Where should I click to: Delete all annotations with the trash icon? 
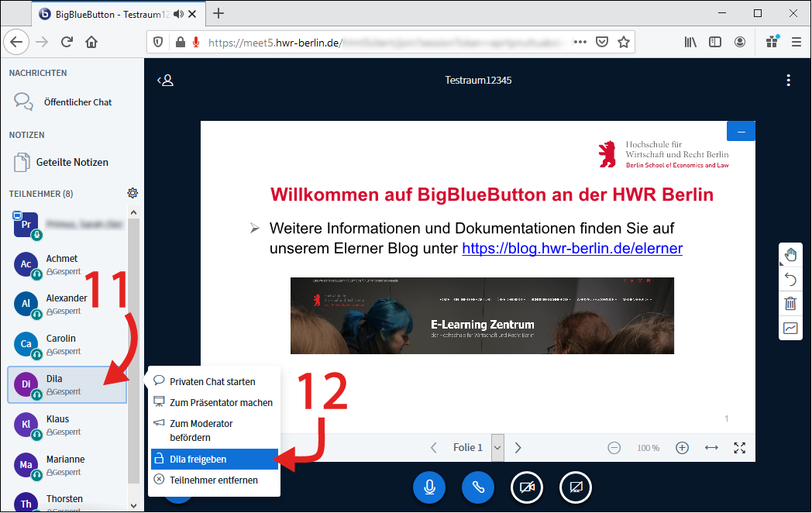click(790, 304)
